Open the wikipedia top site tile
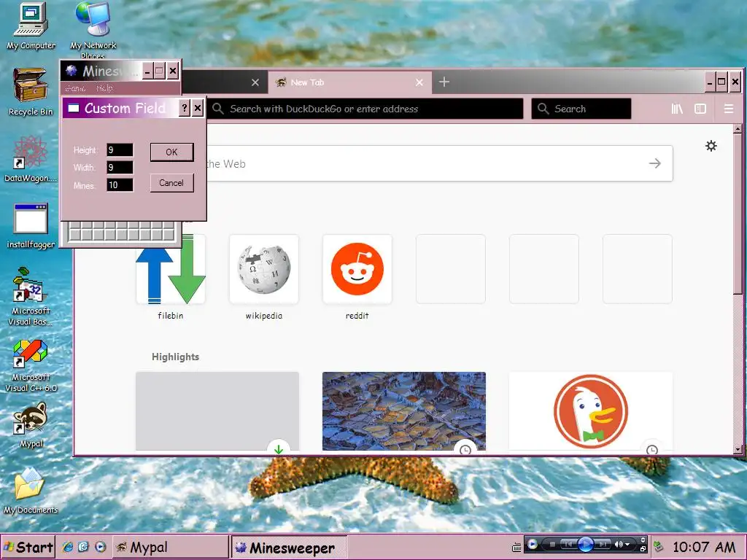Screen dimensions: 747x560 point(264,277)
